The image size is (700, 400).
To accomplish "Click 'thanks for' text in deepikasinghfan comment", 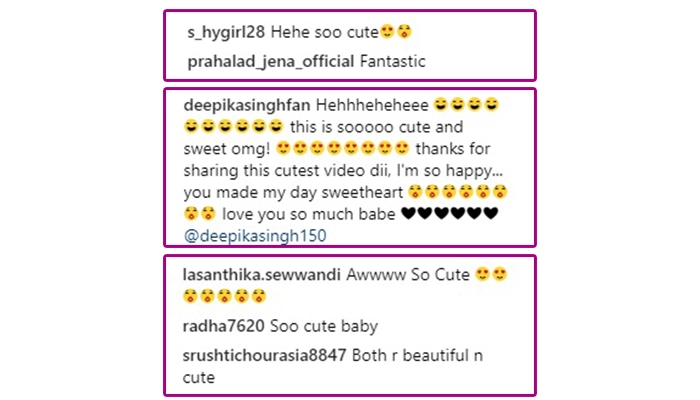I will pos(453,149).
